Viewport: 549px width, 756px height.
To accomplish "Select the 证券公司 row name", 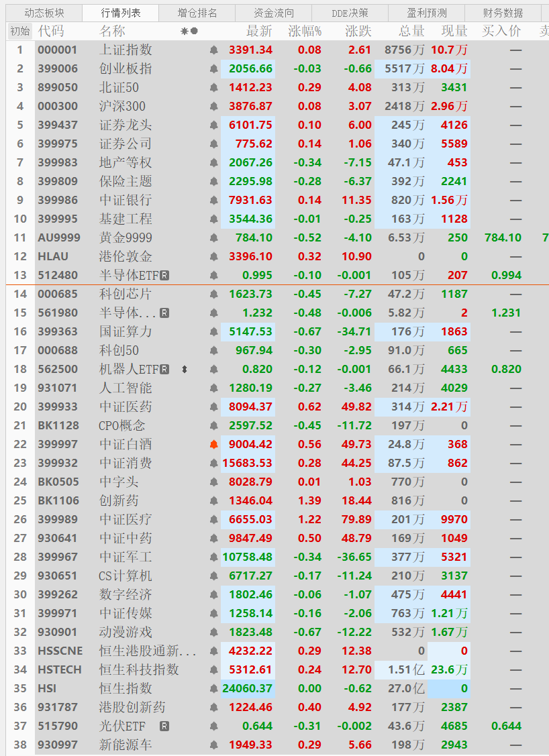I will coord(126,144).
